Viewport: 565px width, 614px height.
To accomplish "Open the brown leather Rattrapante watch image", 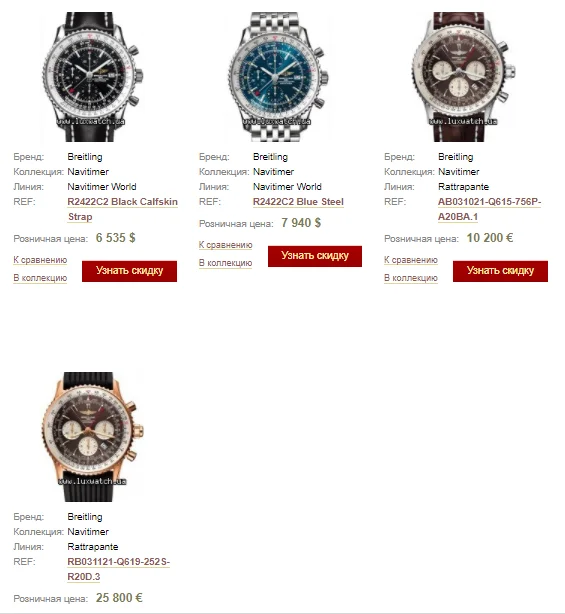I will pos(463,77).
